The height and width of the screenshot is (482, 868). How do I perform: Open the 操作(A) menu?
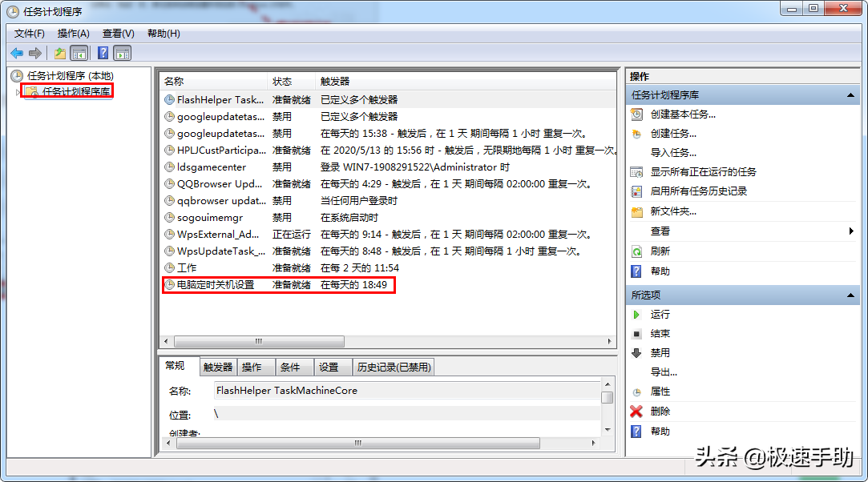point(72,34)
